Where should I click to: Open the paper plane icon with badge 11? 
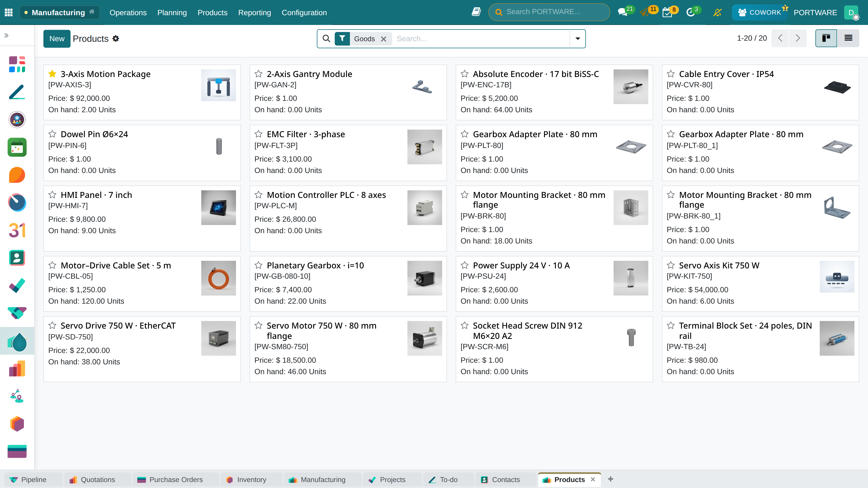pyautogui.click(x=644, y=12)
